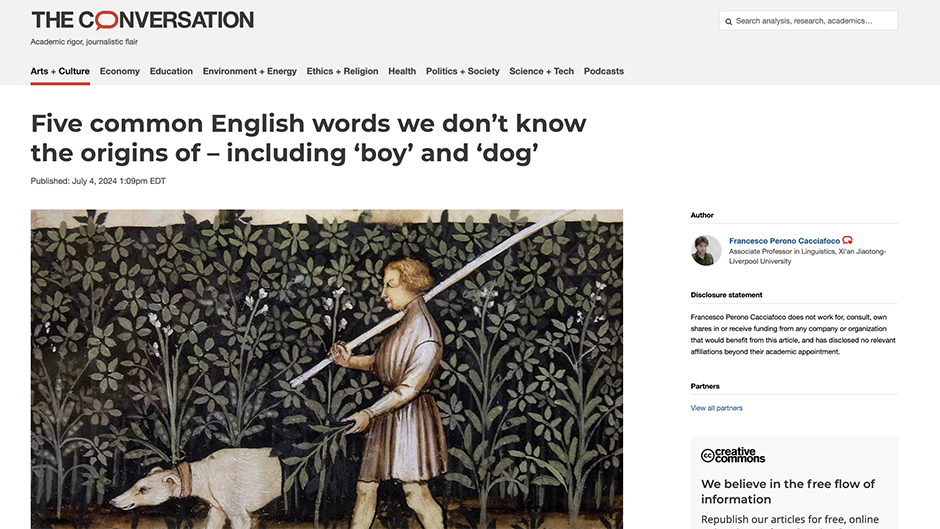This screenshot has width=940, height=529.
Task: Open the medieval boy and dog image
Action: [x=327, y=369]
